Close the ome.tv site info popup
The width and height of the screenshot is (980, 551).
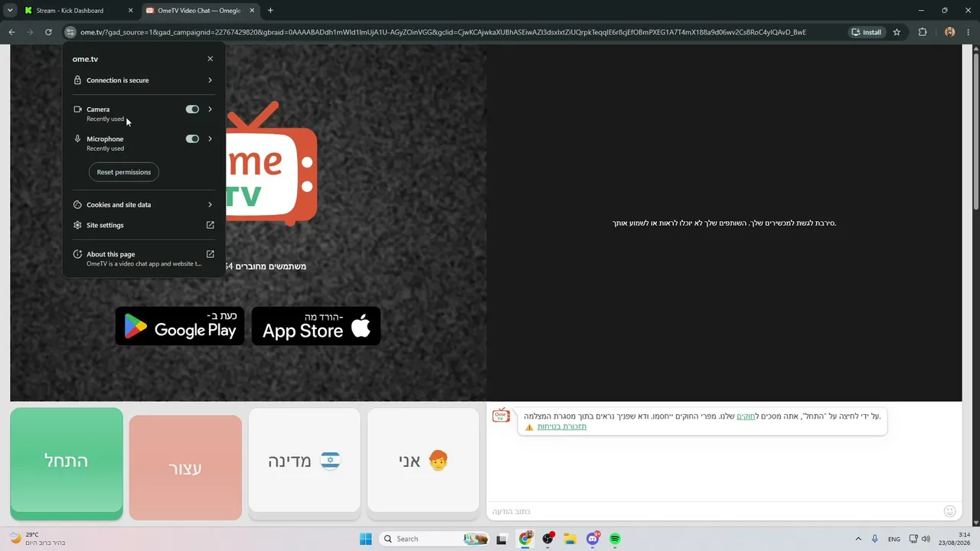[210, 59]
